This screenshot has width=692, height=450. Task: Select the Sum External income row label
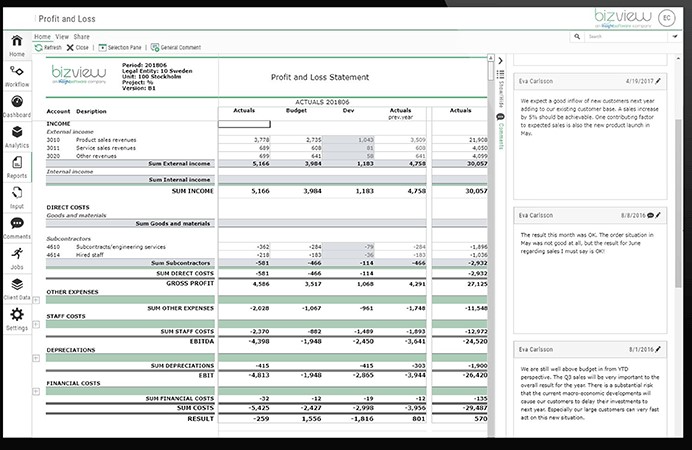click(179, 164)
